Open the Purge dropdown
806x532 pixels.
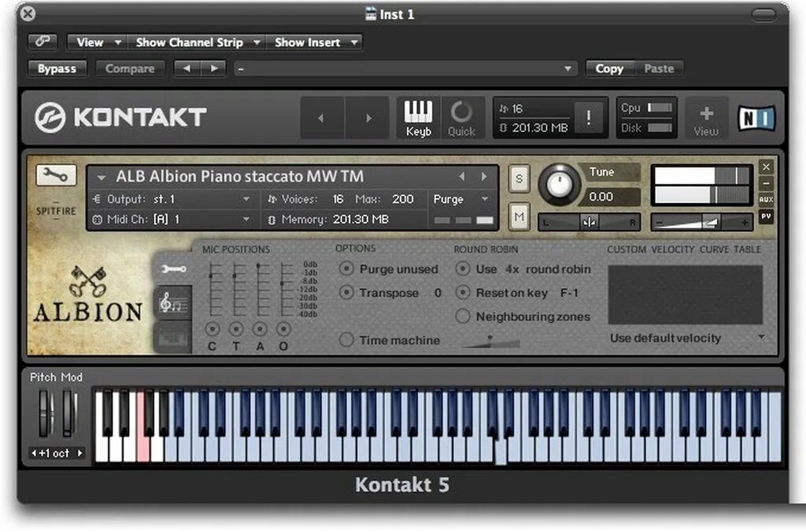(460, 199)
